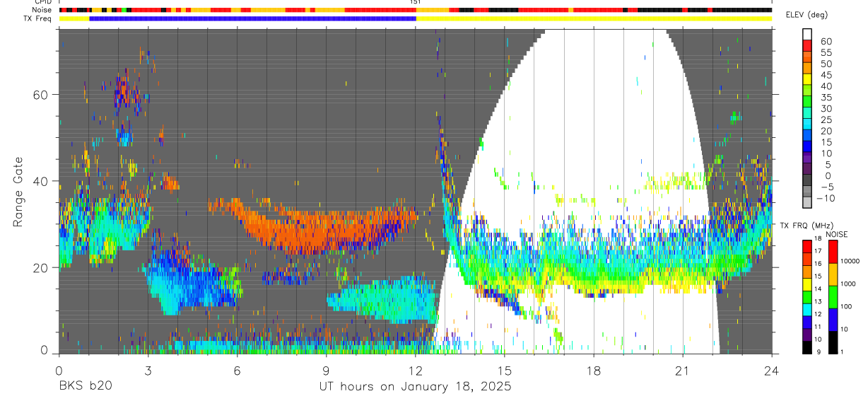Select the 'Range Gate' y-axis label
Screen dimensions: 868x401
pos(19,192)
